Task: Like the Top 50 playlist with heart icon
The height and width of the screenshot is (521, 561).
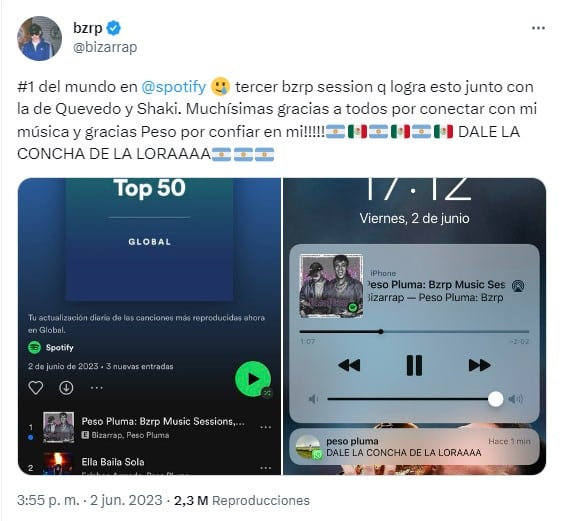Action: [x=36, y=388]
